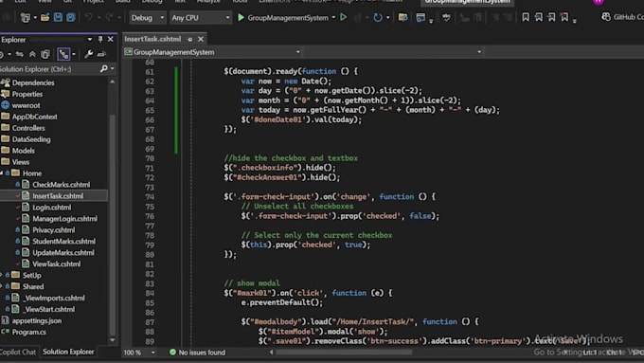Collapse all items in Solution Explorer
Screen dimensions: 644x363
click(x=32, y=54)
